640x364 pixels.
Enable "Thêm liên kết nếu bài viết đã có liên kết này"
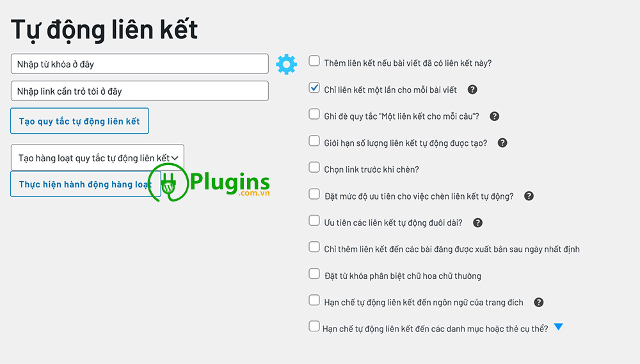(314, 61)
